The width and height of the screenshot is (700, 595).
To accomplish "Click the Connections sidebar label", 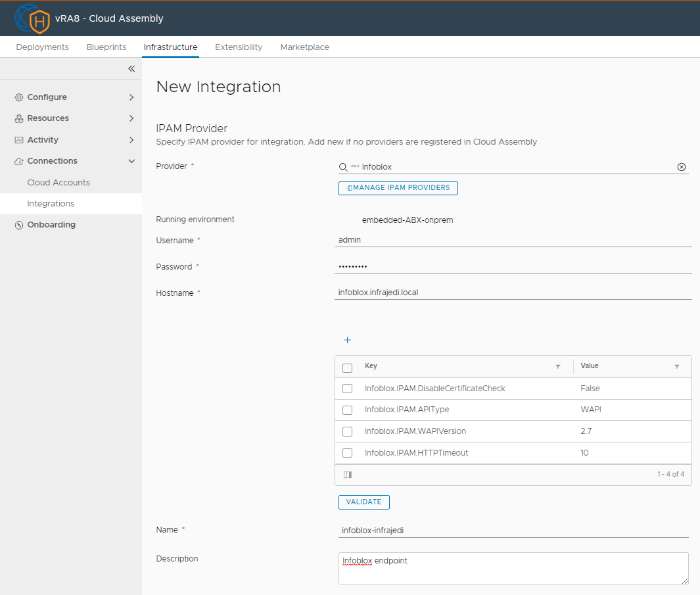I will pos(52,161).
